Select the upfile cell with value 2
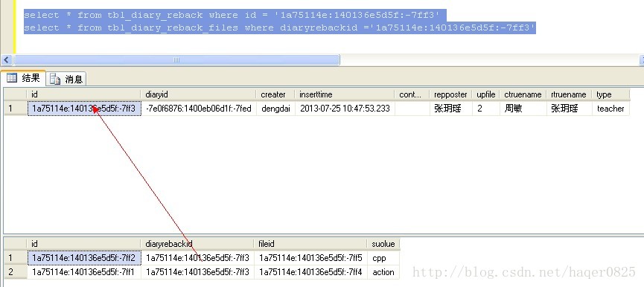The height and width of the screenshot is (287, 644). coord(486,109)
